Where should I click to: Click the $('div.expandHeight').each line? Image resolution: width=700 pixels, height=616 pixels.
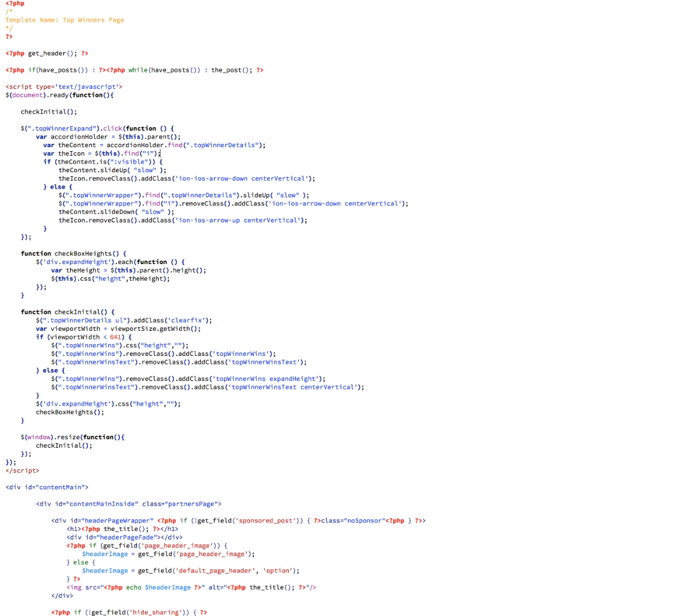[x=111, y=262]
